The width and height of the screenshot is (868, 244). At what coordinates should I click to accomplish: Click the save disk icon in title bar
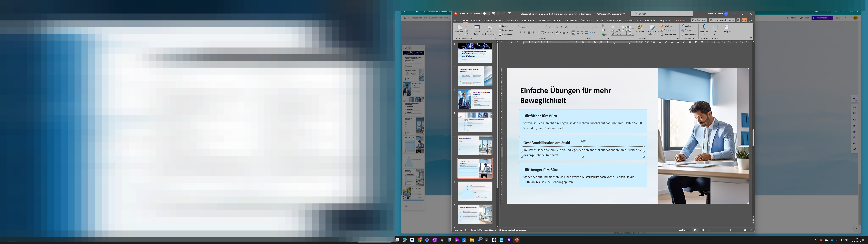493,14
